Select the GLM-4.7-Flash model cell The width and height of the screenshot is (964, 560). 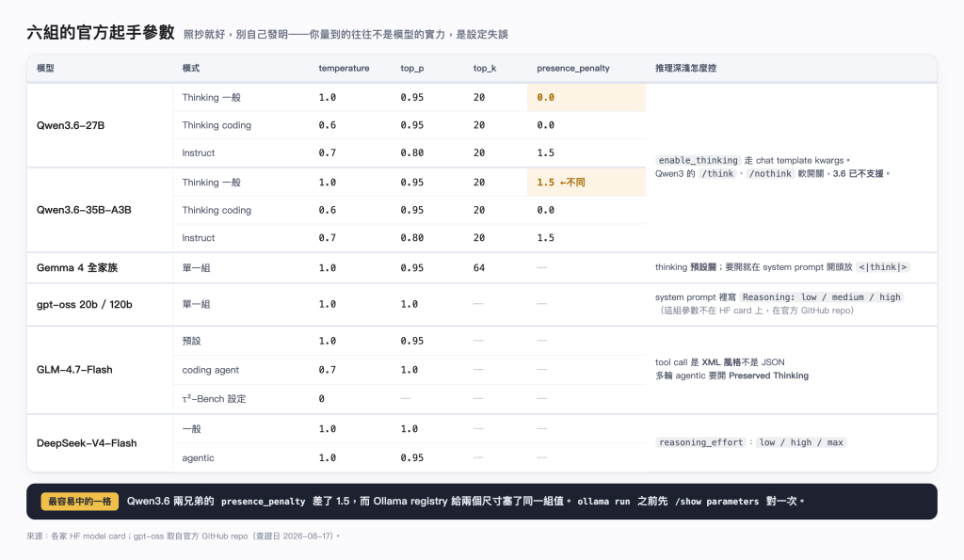pos(100,370)
